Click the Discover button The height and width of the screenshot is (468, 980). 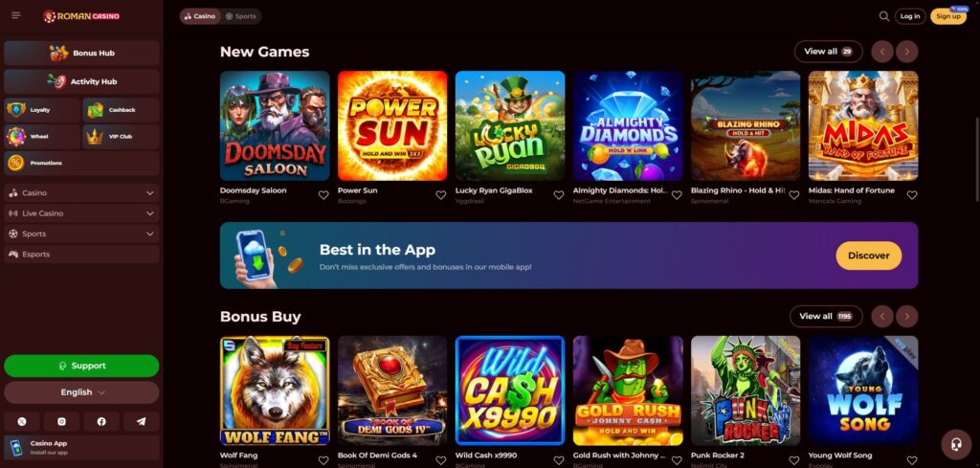[x=868, y=256]
